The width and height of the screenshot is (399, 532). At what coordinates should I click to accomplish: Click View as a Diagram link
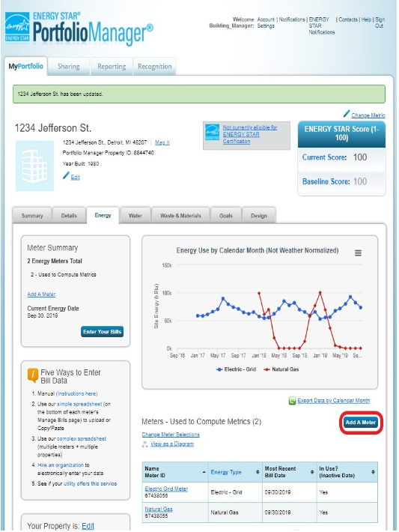[172, 444]
